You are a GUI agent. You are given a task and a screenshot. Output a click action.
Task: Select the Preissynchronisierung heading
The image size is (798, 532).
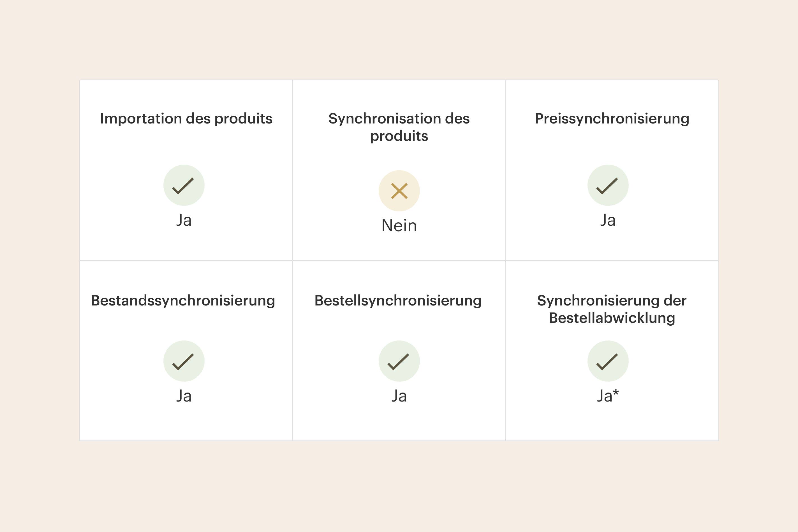pyautogui.click(x=612, y=119)
